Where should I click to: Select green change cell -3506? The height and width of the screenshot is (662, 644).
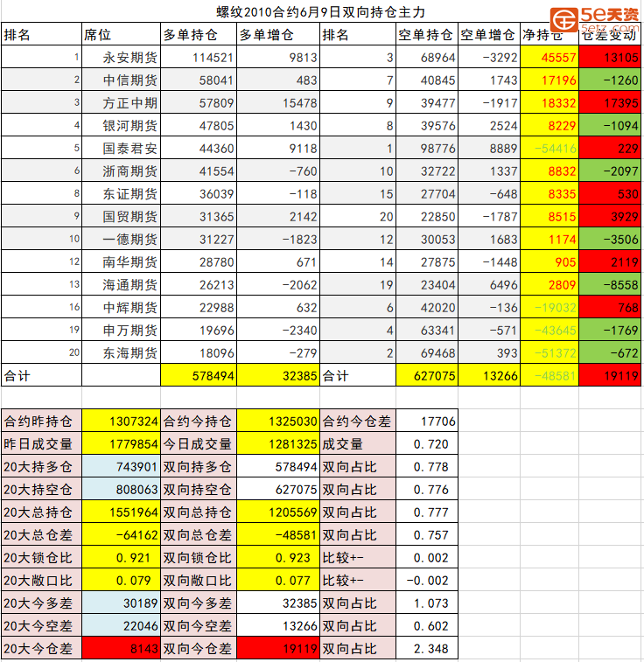(x=610, y=240)
